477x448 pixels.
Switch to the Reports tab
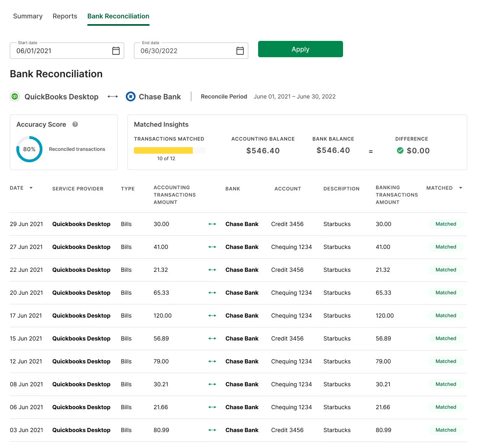tap(65, 16)
